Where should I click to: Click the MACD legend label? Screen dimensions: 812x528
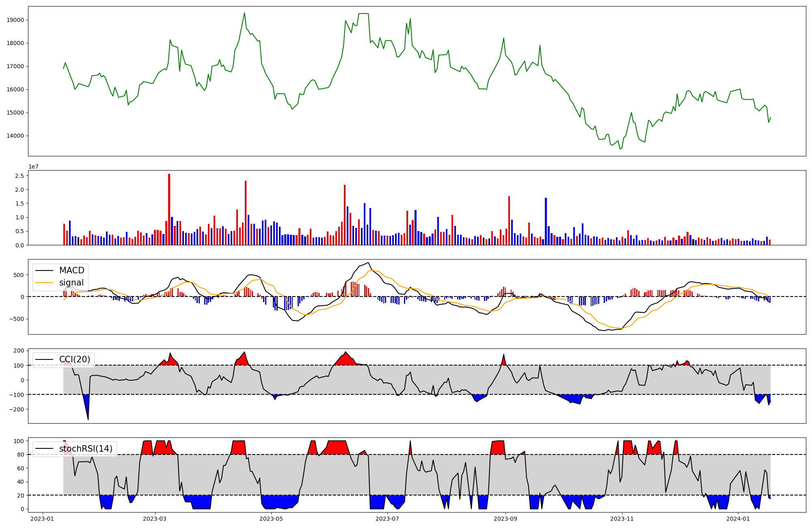[71, 270]
